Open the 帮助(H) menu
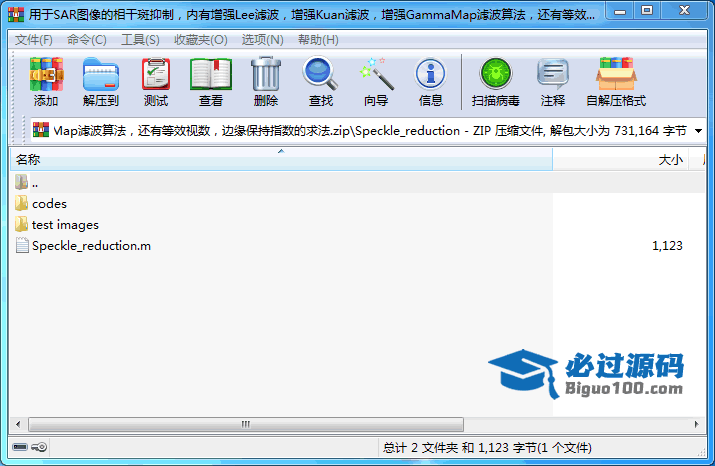 318,40
